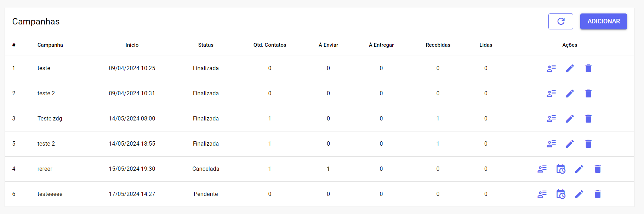Edit the 'testeeeee' campaign

click(x=579, y=194)
